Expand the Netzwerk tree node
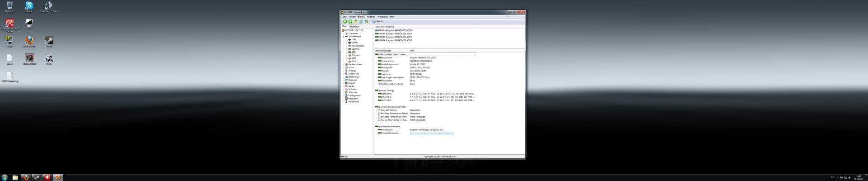The height and width of the screenshot is (181, 868). coord(344,80)
